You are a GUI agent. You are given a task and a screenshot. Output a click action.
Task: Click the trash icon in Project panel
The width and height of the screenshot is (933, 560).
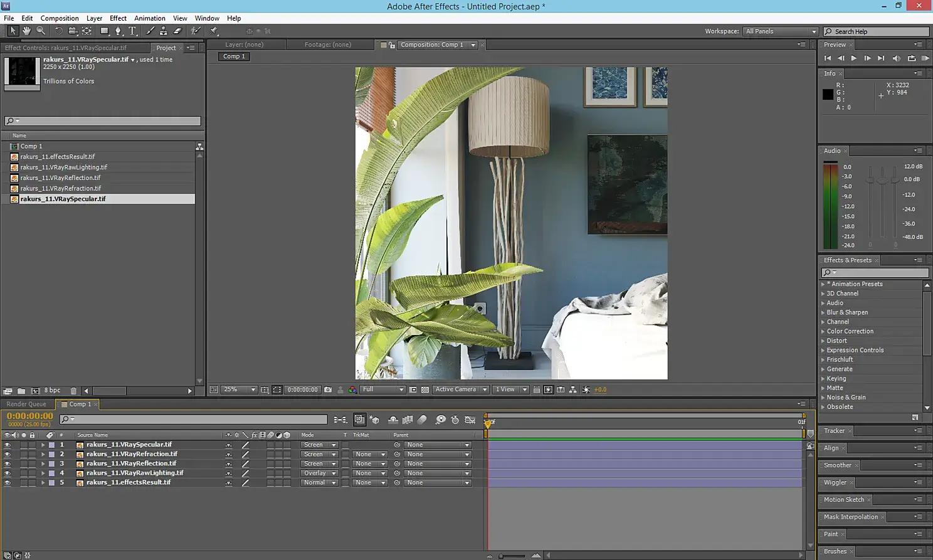point(73,391)
